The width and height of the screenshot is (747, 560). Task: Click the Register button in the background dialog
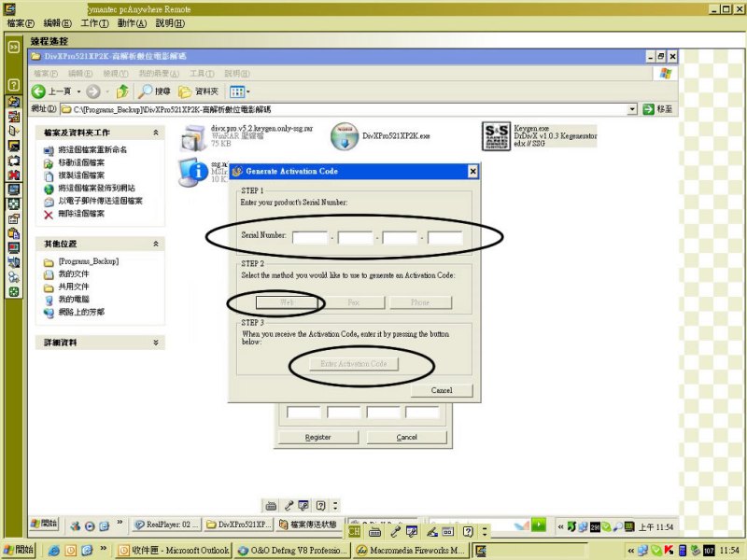point(317,437)
